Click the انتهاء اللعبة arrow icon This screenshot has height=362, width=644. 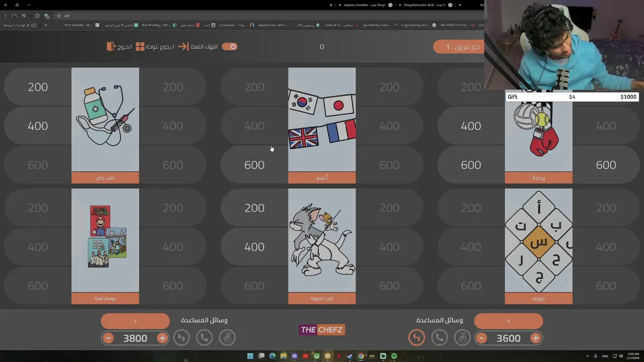point(183,46)
